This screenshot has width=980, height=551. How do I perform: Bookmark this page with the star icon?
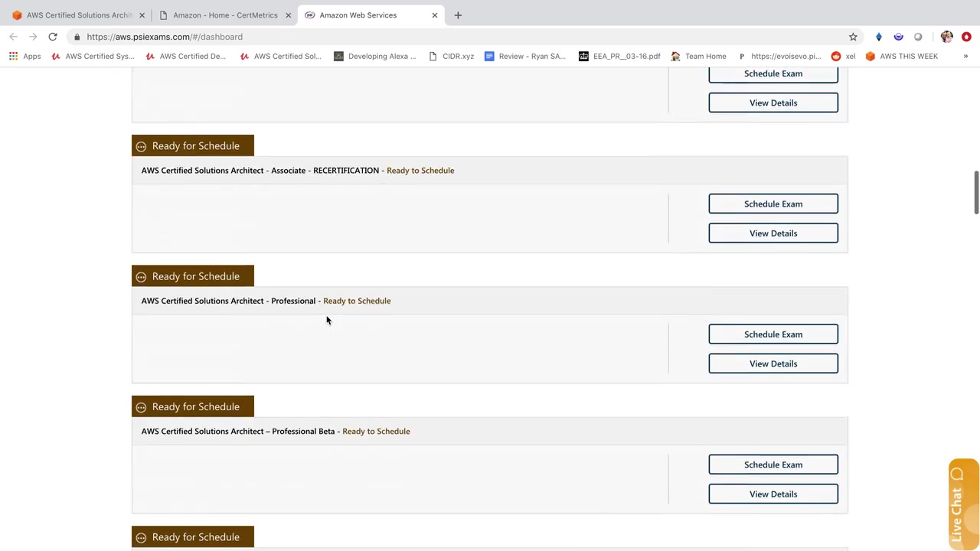[x=853, y=37]
